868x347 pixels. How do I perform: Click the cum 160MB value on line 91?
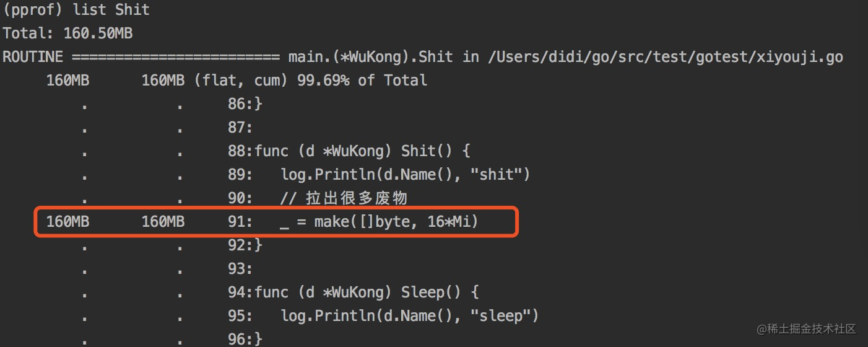(163, 222)
